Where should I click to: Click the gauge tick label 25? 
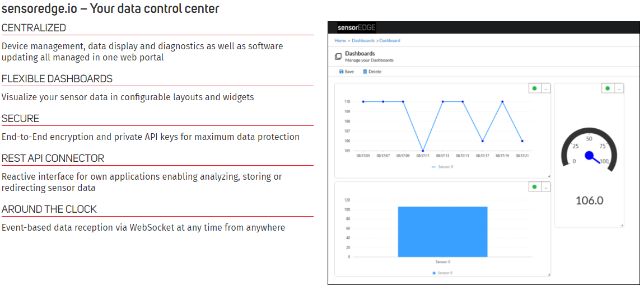[576, 146]
